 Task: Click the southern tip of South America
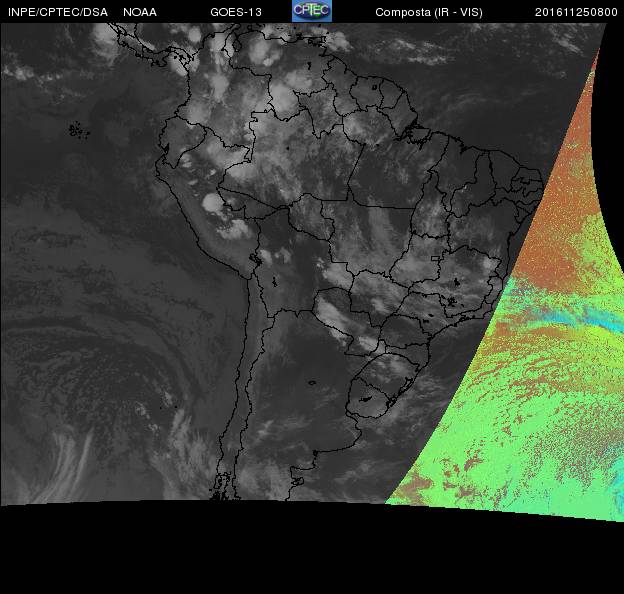(x=222, y=490)
